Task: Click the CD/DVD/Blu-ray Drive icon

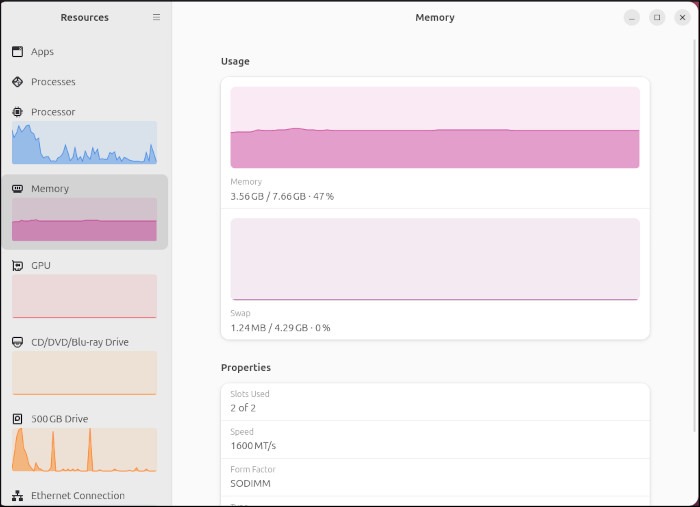Action: [x=18, y=342]
